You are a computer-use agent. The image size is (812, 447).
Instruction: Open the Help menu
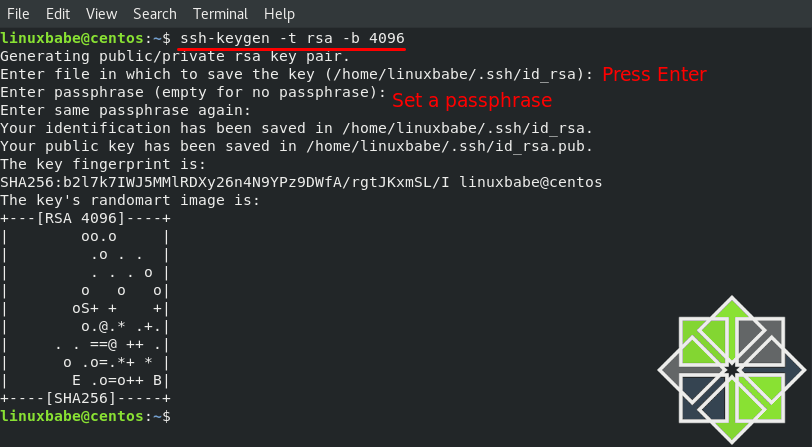[x=279, y=14]
